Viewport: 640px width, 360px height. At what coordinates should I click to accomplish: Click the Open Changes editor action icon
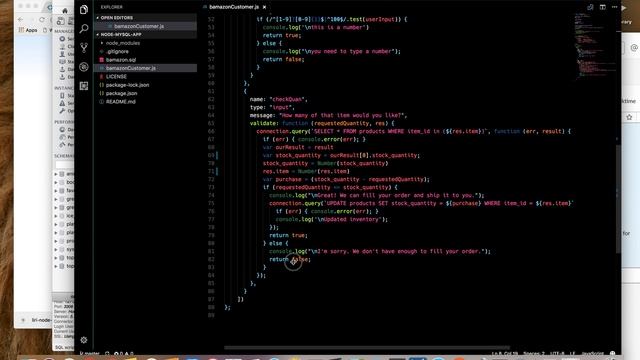590,7
